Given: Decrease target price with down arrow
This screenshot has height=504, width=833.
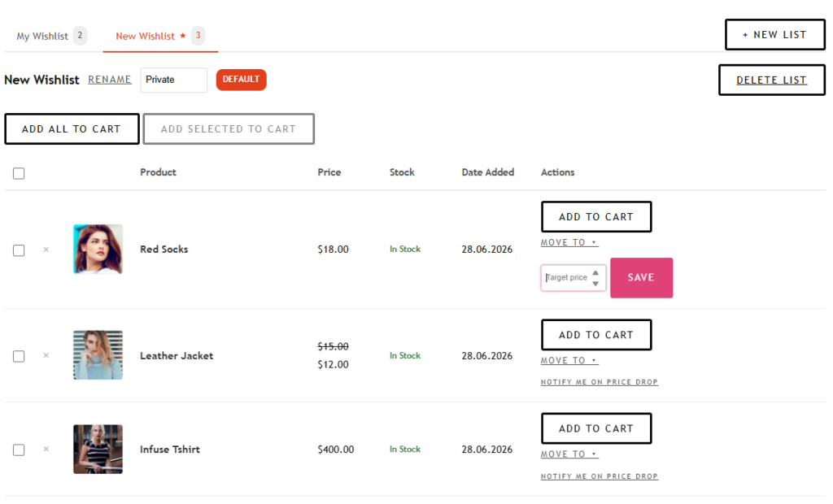Looking at the screenshot, I should tap(595, 284).
